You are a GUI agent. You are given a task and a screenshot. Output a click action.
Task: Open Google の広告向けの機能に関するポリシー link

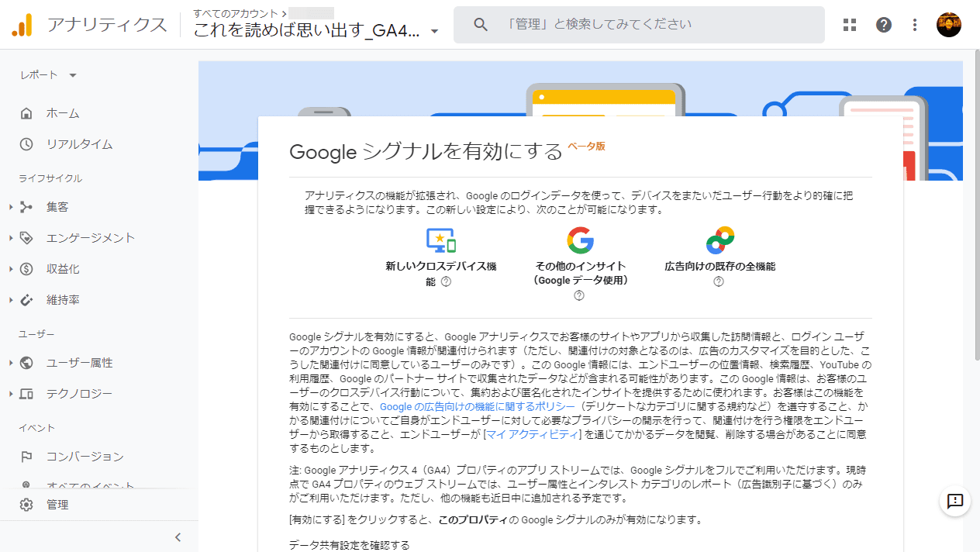click(x=478, y=406)
